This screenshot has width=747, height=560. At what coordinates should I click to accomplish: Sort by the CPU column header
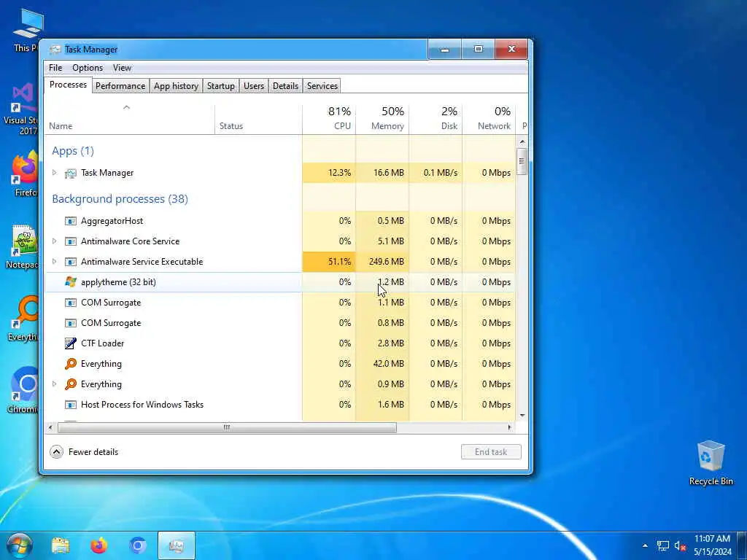tap(329, 119)
